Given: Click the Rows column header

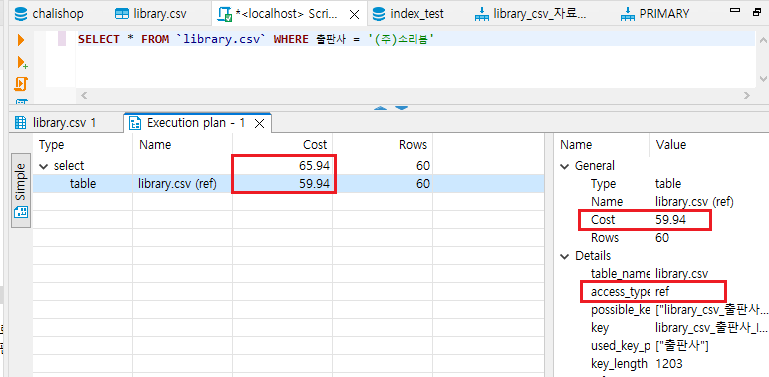Looking at the screenshot, I should (x=383, y=145).
